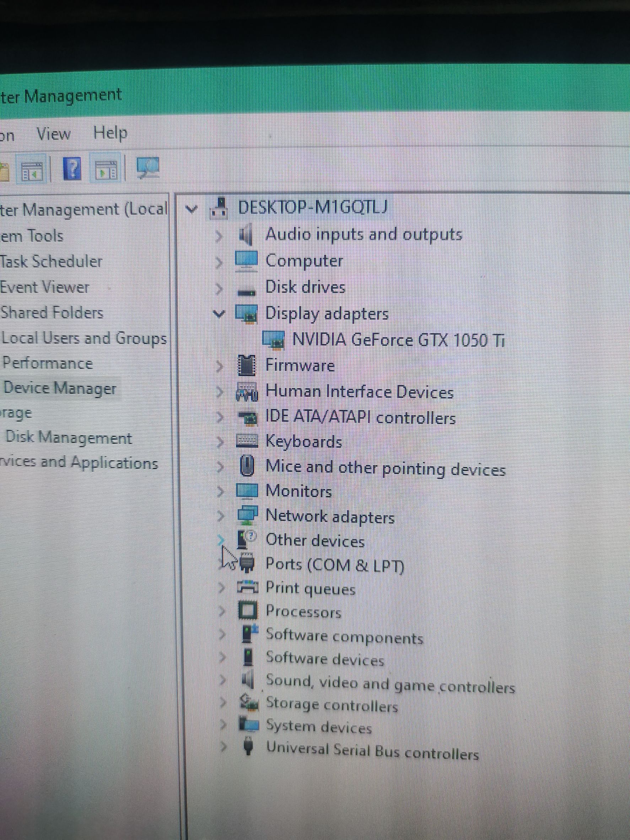
Task: Select Software components label
Action: coord(344,636)
